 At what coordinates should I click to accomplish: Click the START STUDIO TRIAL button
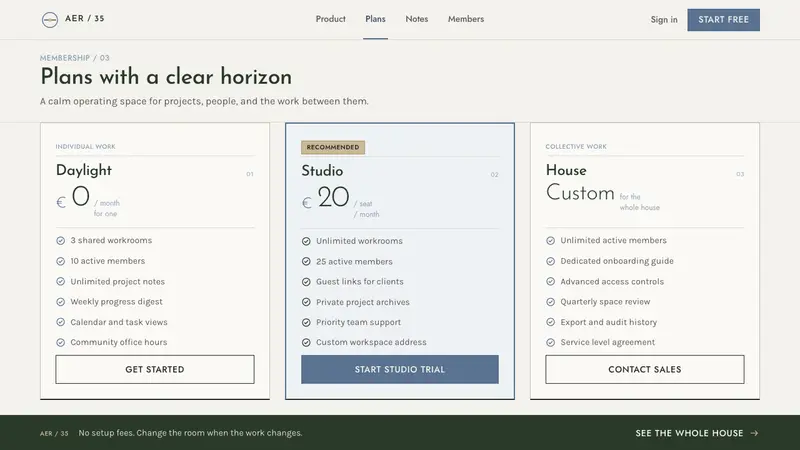click(x=400, y=369)
